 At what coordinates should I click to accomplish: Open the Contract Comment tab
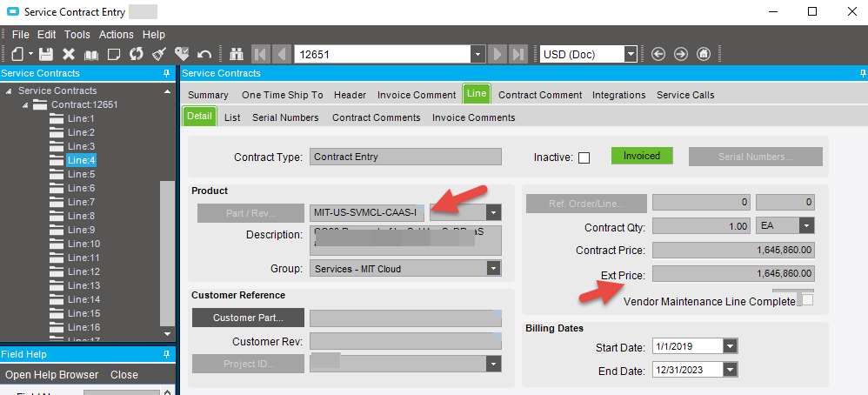point(540,95)
